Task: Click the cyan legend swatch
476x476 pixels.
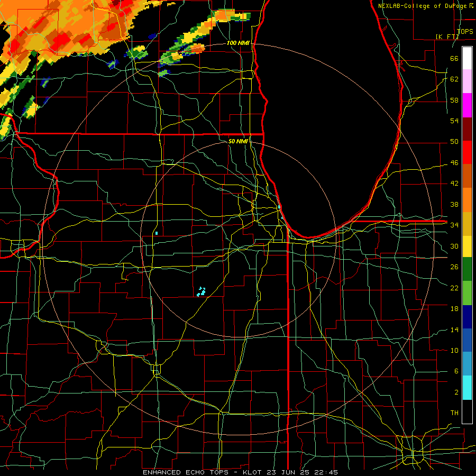Action: (467, 388)
